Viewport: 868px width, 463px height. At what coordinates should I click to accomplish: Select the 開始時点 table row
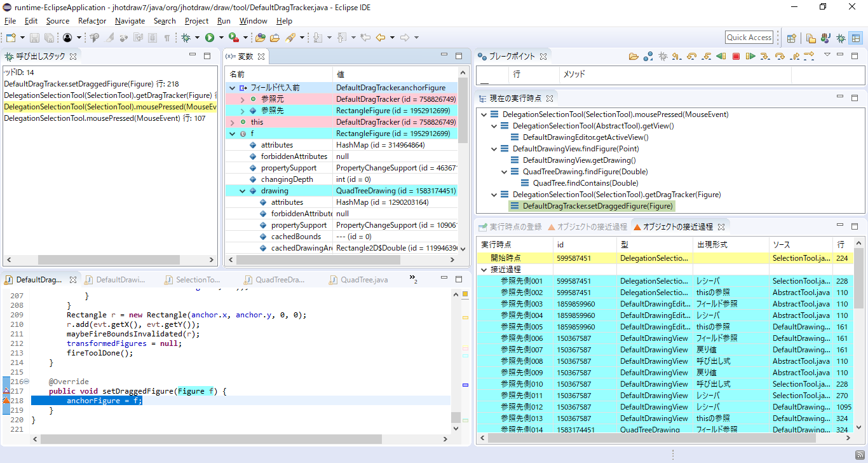click(665, 258)
